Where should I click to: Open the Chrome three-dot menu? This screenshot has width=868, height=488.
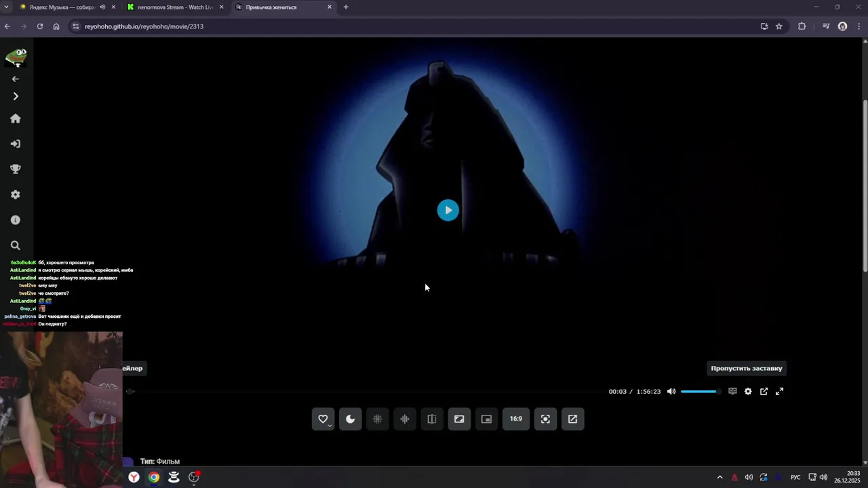(x=860, y=26)
